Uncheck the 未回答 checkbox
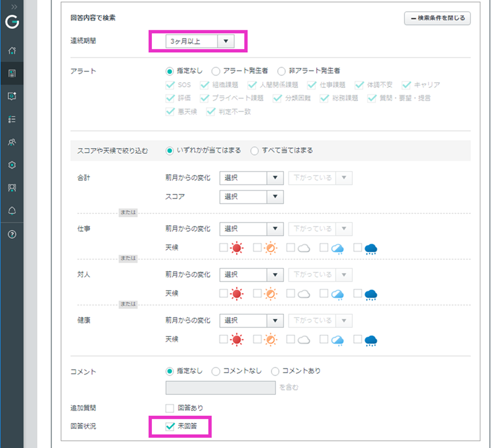Screen dimensions: 500x448 pos(169,426)
